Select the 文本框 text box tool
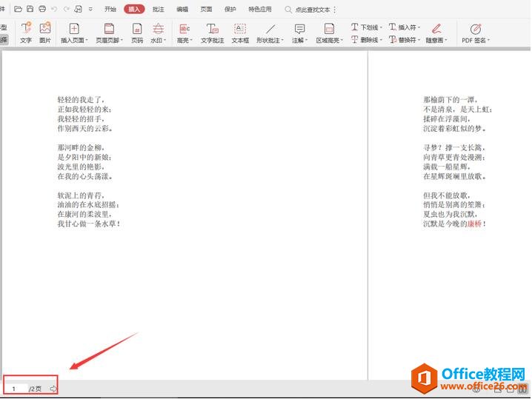This screenshot has width=532, height=399. [240, 33]
